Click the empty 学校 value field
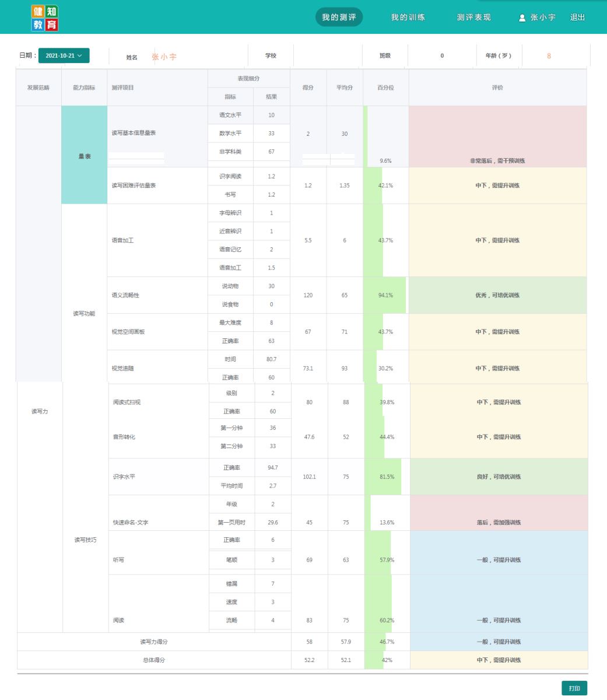 (327, 56)
